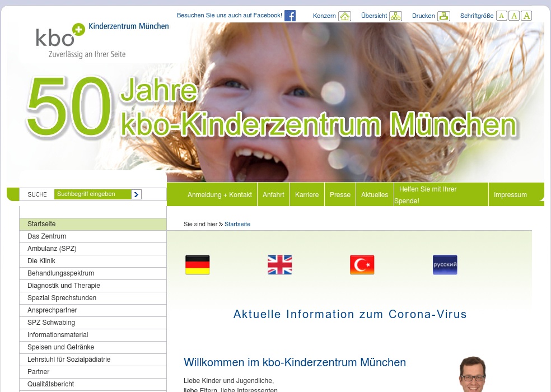Expand the Behandlungsspektrum sidebar section
This screenshot has height=392, width=551.
(x=62, y=273)
